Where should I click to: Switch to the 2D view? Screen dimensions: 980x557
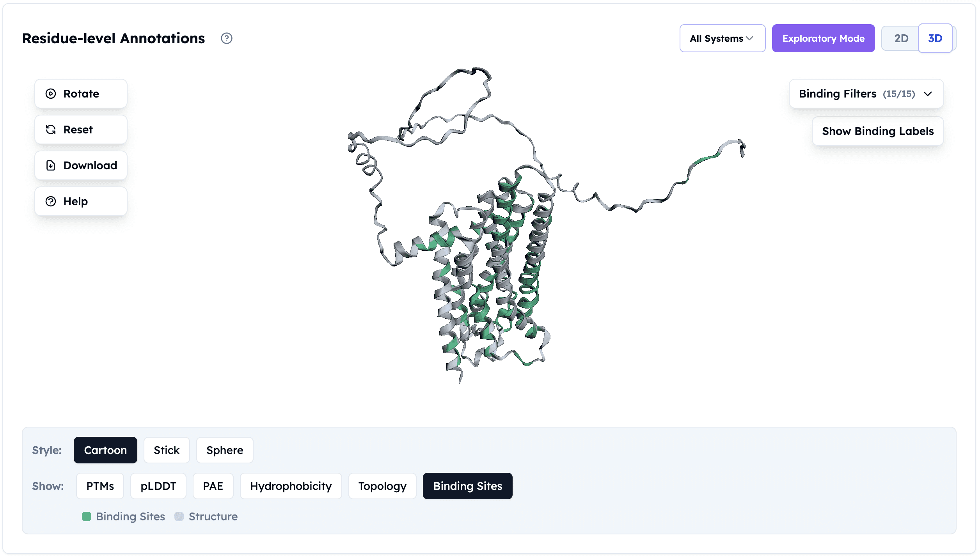click(x=901, y=38)
